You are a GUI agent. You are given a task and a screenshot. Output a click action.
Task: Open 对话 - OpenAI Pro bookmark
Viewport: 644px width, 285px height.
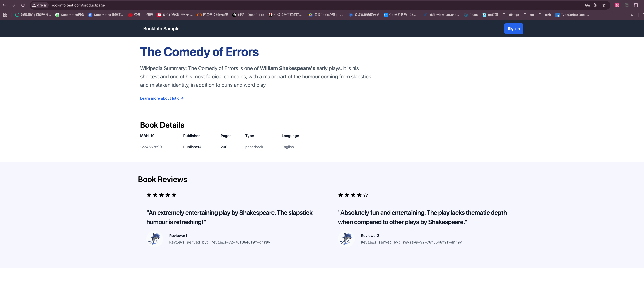point(248,15)
